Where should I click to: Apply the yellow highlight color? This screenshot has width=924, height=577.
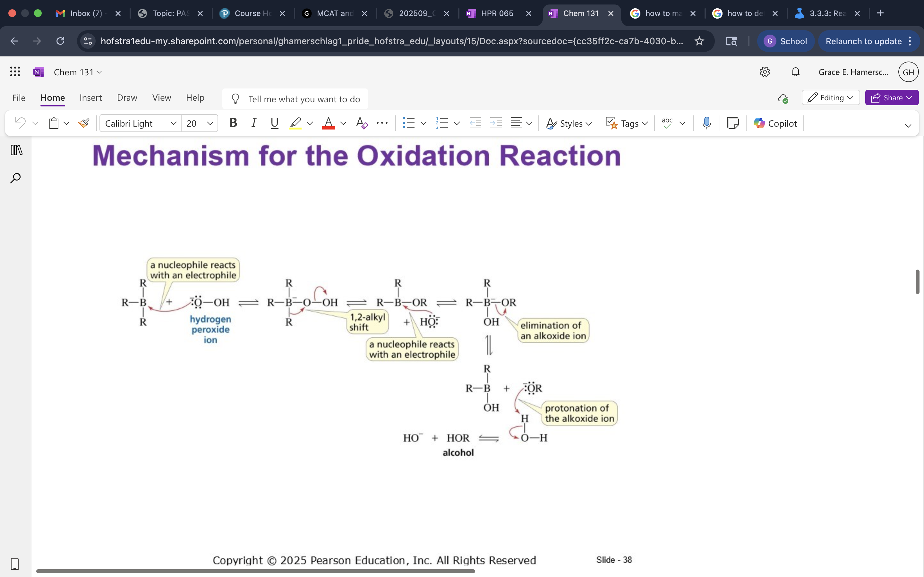tap(295, 123)
